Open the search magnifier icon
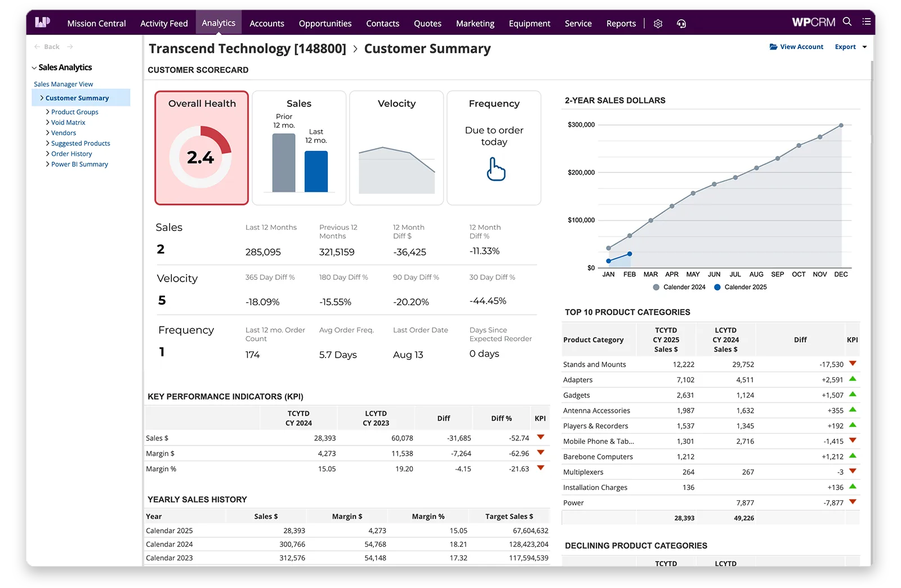 pyautogui.click(x=847, y=22)
